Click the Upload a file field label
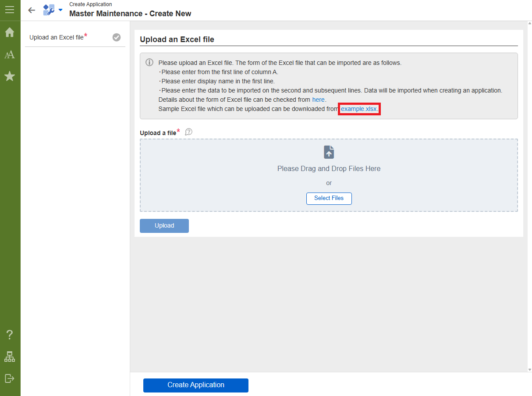532x396 pixels. click(158, 133)
